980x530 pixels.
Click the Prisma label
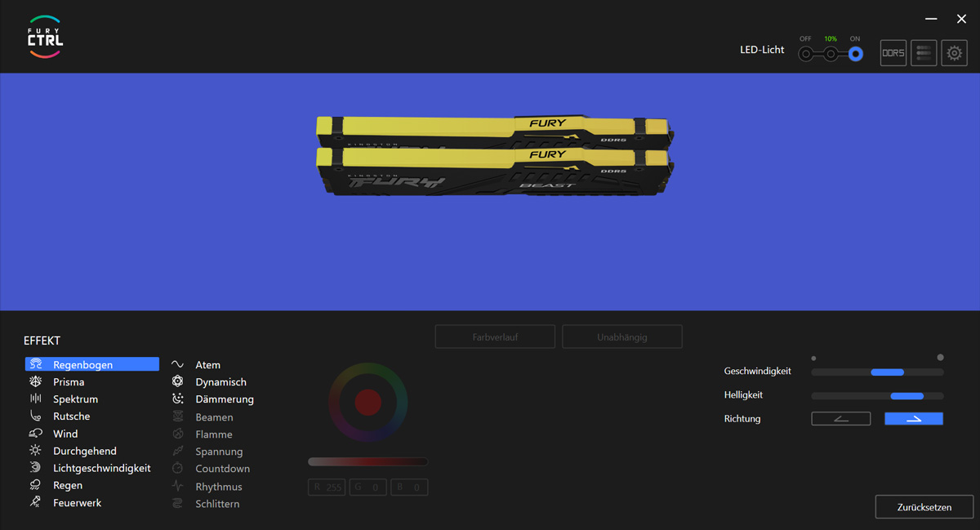[x=69, y=382]
